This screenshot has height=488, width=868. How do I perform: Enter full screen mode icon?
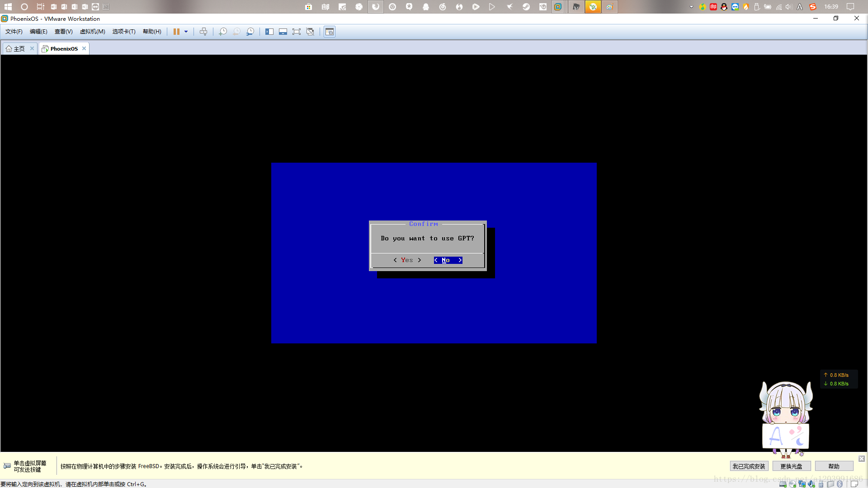click(x=297, y=32)
